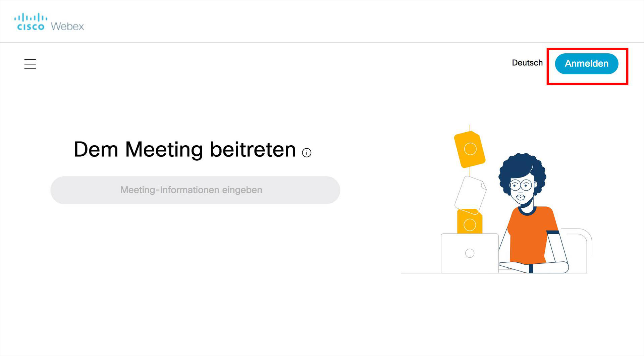Click the lower yellow card above the laptop
644x356 pixels.
[x=470, y=222]
